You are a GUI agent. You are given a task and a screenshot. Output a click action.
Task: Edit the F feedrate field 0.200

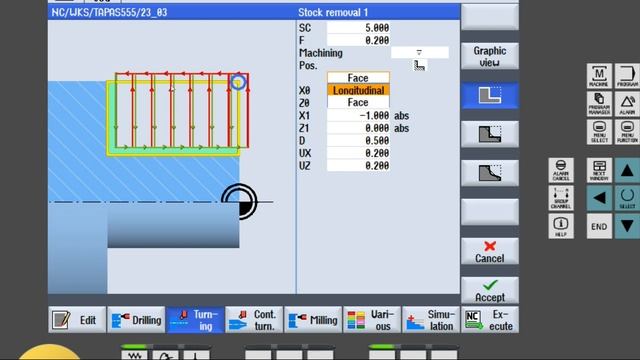click(x=358, y=40)
